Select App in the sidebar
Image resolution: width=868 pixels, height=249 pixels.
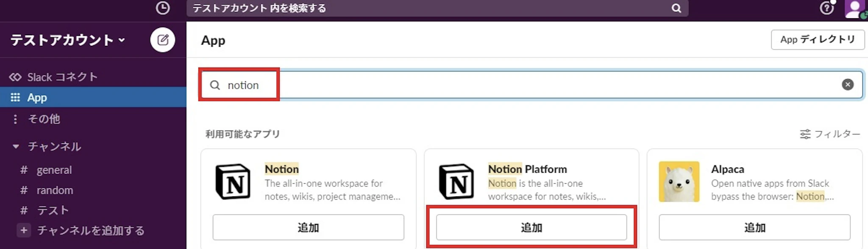(x=37, y=98)
